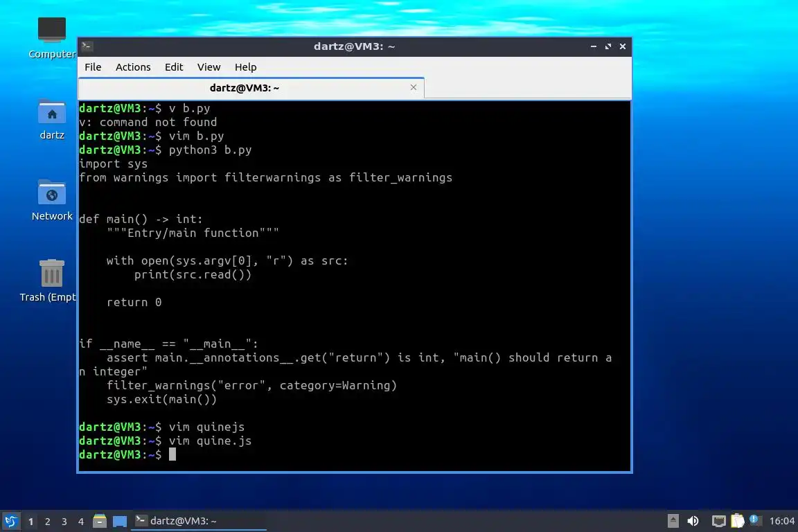Open the Lubuntu application menu
798x532 pixels.
10,521
